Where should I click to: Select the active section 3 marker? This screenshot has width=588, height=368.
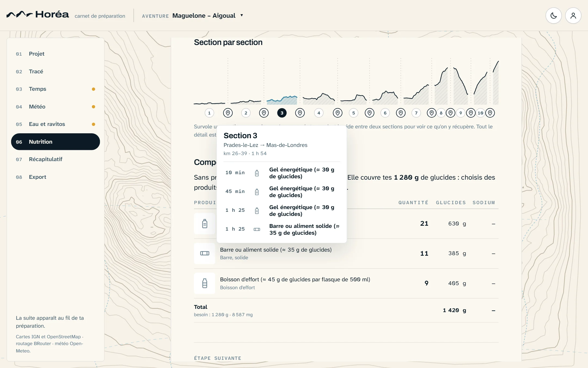coord(282,113)
